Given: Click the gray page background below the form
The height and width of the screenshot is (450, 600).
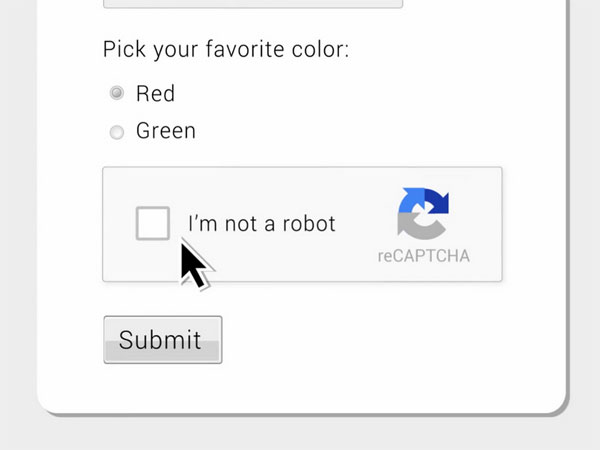Looking at the screenshot, I should [300, 434].
